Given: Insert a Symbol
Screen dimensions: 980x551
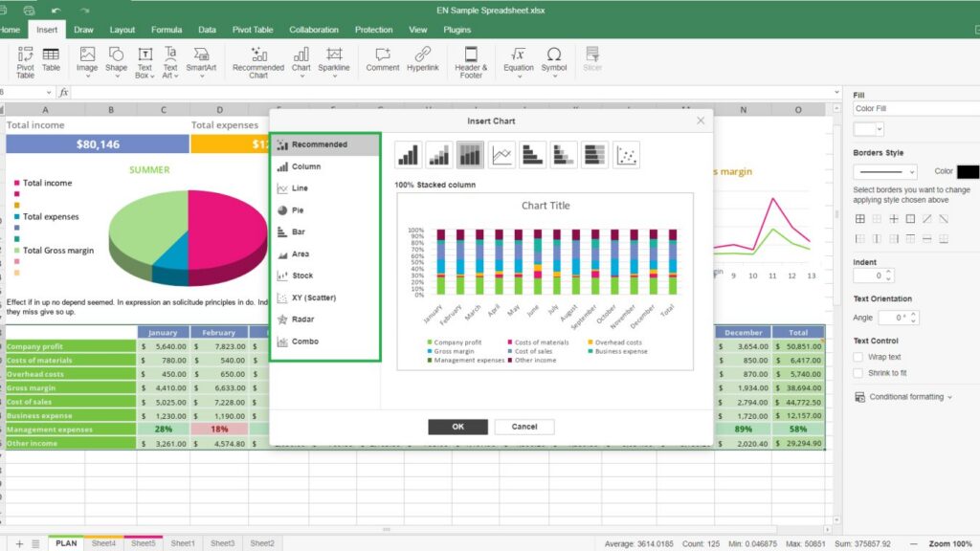Looking at the screenshot, I should (554, 61).
